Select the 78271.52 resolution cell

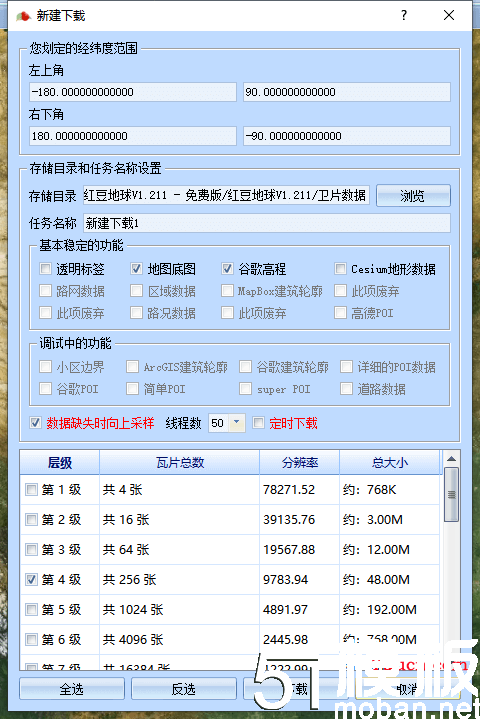[x=299, y=489]
